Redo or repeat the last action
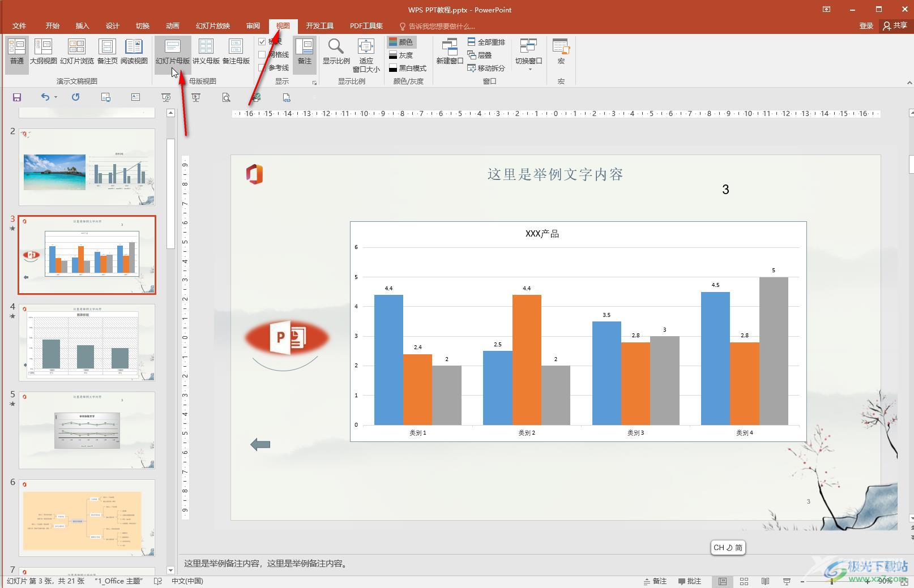914x588 pixels. click(x=75, y=97)
